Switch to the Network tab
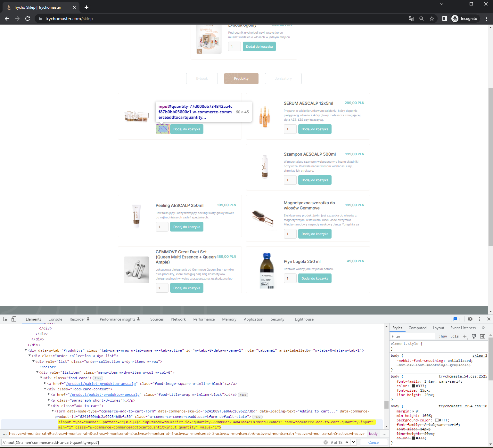Image resolution: width=493 pixels, height=448 pixels. coord(178,319)
